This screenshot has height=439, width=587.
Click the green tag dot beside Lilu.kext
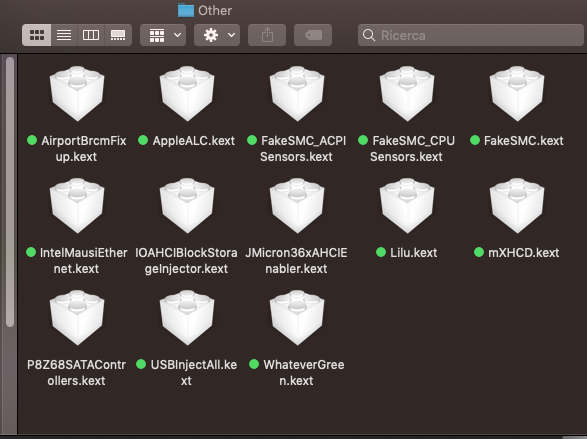tap(381, 252)
